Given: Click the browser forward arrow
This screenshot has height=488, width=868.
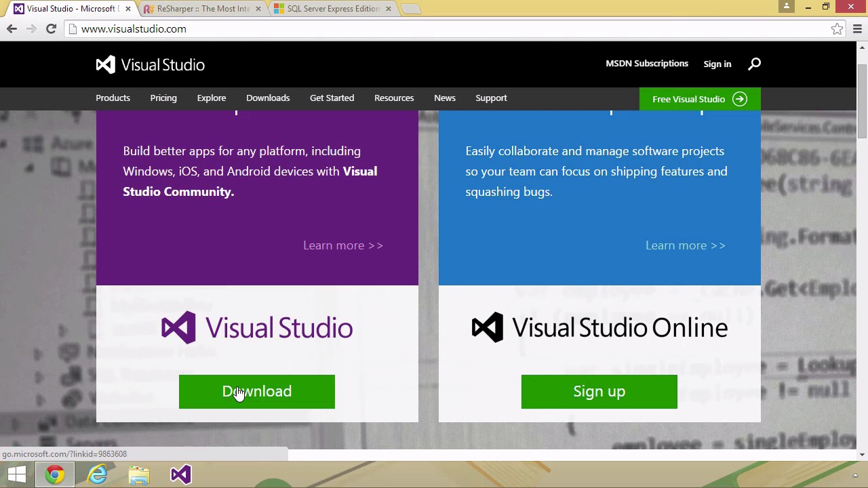Looking at the screenshot, I should [31, 29].
